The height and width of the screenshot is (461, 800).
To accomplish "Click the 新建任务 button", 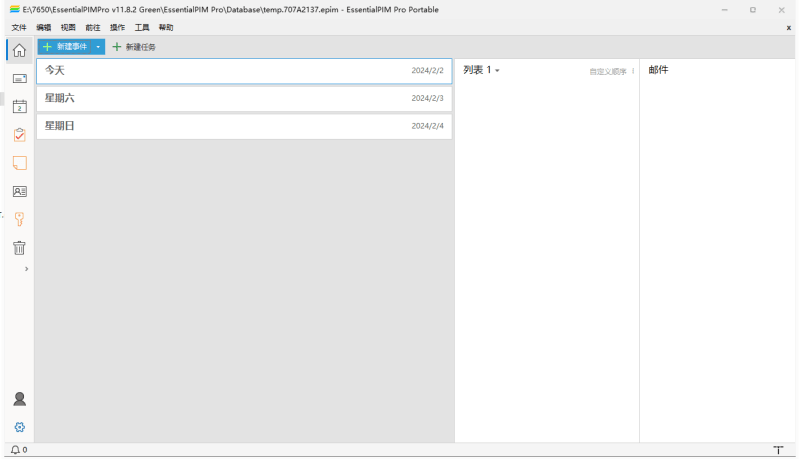I will [x=134, y=47].
